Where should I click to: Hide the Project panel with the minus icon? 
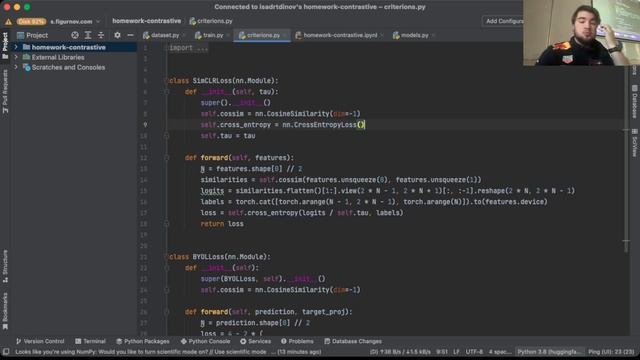coord(130,36)
